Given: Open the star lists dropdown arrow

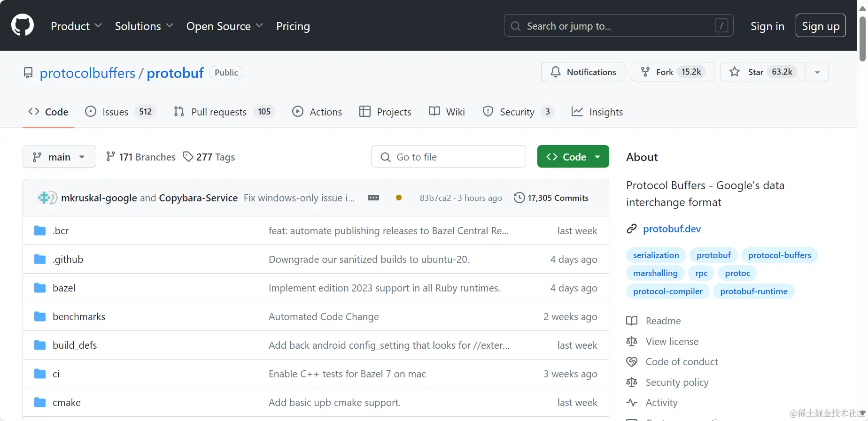Looking at the screenshot, I should tap(817, 72).
